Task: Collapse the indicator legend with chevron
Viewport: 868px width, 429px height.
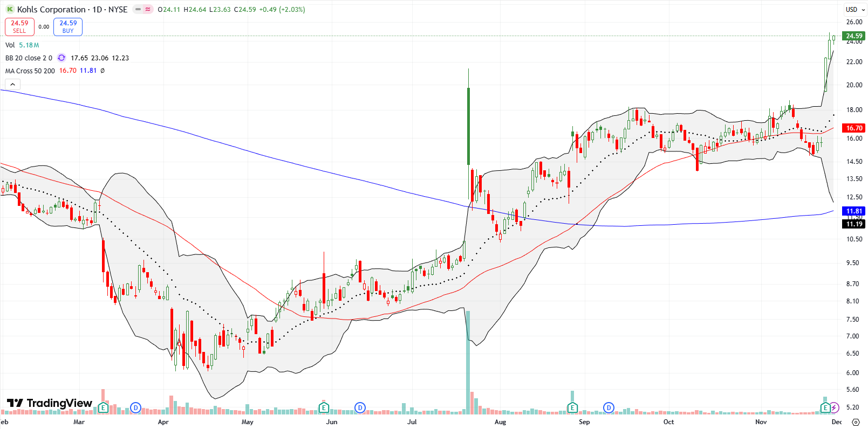Action: pyautogui.click(x=12, y=84)
